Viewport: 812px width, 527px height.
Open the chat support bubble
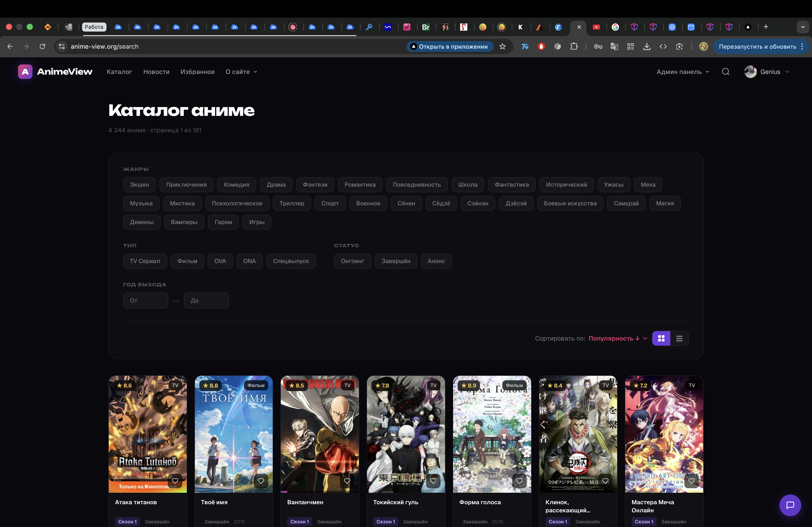[790, 505]
